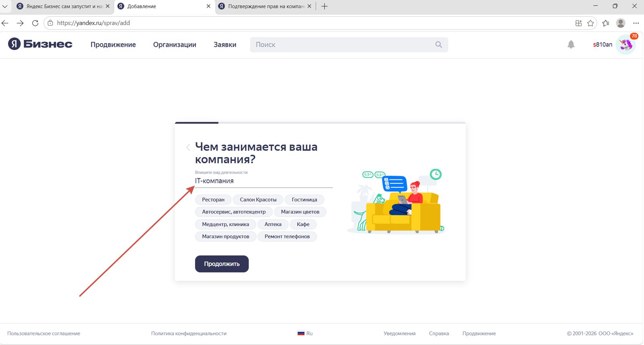The height and width of the screenshot is (345, 644).
Task: Open the Ru language selector
Action: pyautogui.click(x=305, y=333)
